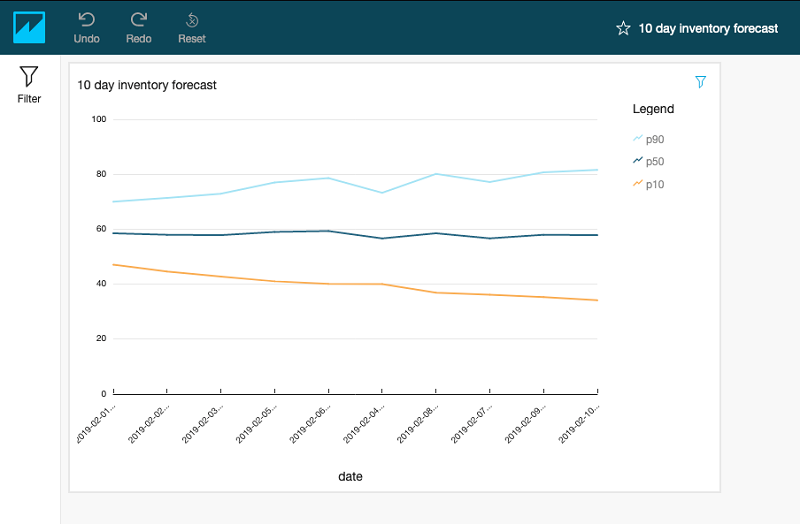Viewport: 800px width, 524px height.
Task: Click the blue chart filter icon
Action: click(x=701, y=82)
